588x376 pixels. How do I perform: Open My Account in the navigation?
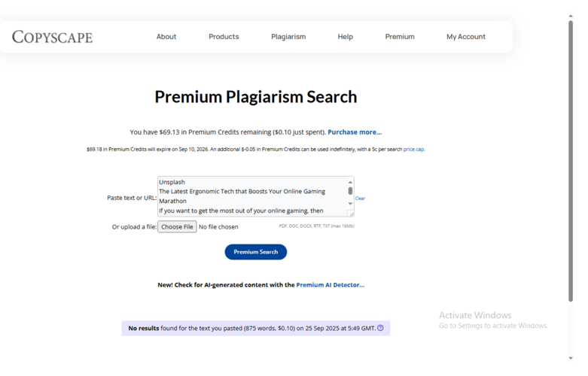click(466, 37)
